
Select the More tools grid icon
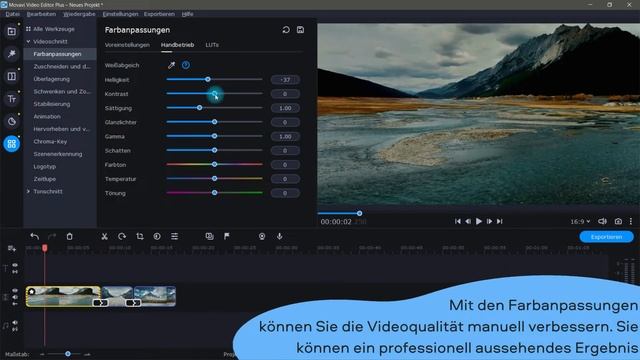tap(11, 144)
